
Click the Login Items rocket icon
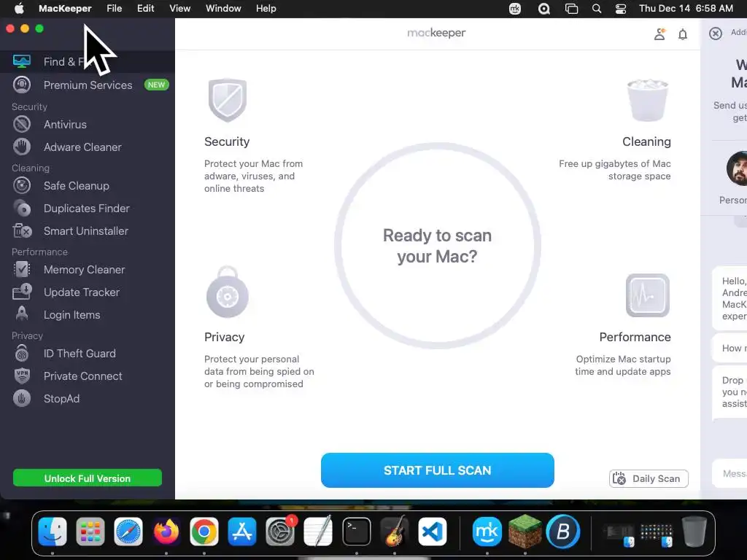coord(21,314)
